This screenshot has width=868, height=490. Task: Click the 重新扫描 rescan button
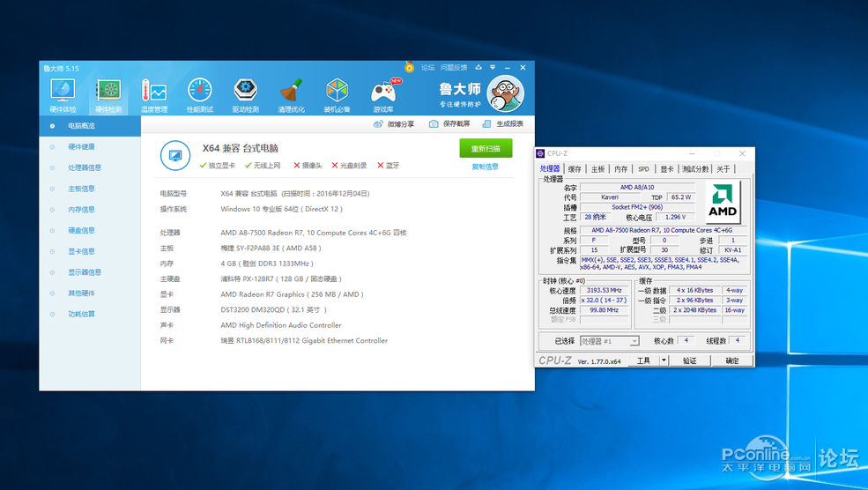click(x=486, y=148)
